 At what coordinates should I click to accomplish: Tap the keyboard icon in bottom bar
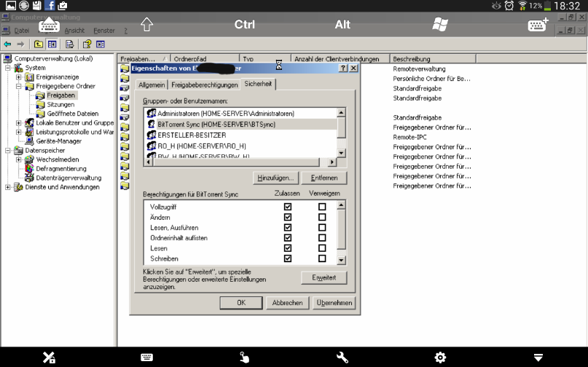coord(146,358)
